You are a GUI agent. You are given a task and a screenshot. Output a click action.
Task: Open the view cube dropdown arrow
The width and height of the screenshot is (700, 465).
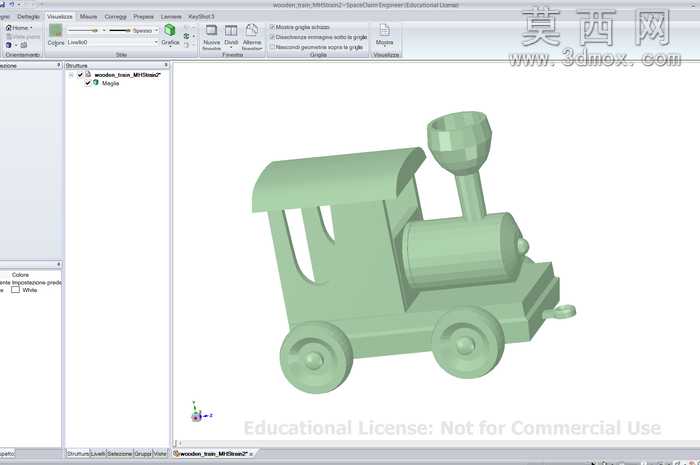[x=16, y=45]
